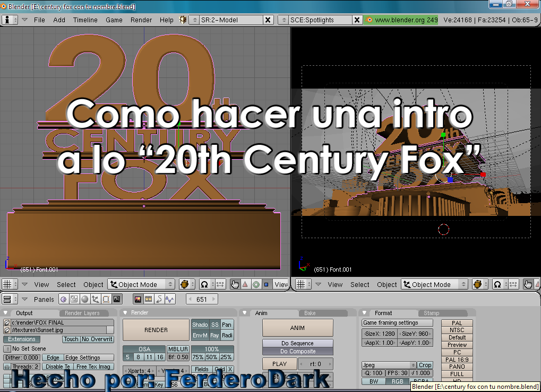The image size is (541, 392).
Task: Switch to the Render Layers tab
Action: pos(82,313)
